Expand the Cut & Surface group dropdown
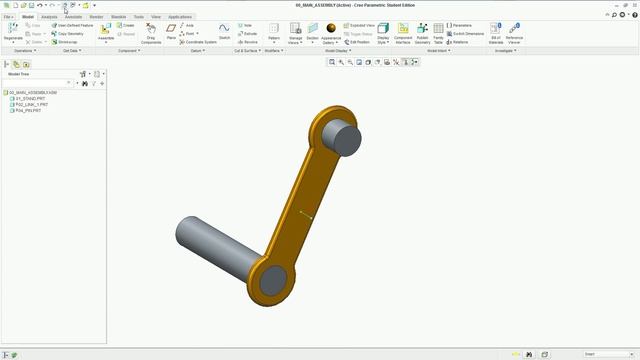 pyautogui.click(x=247, y=51)
